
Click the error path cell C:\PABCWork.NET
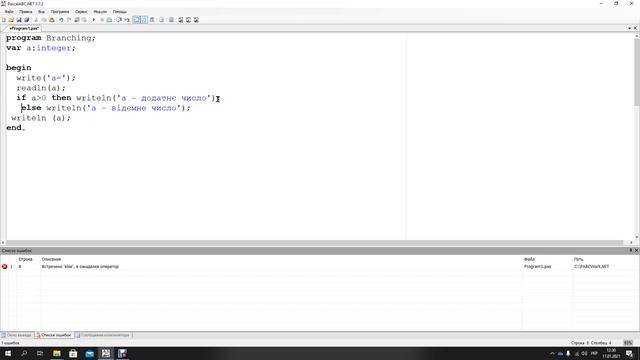coord(591,267)
